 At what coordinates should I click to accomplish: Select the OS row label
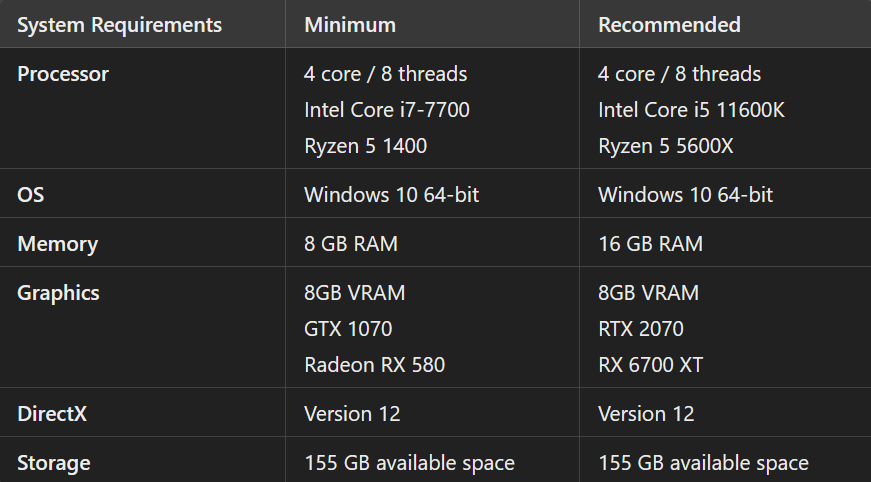pyautogui.click(x=31, y=195)
